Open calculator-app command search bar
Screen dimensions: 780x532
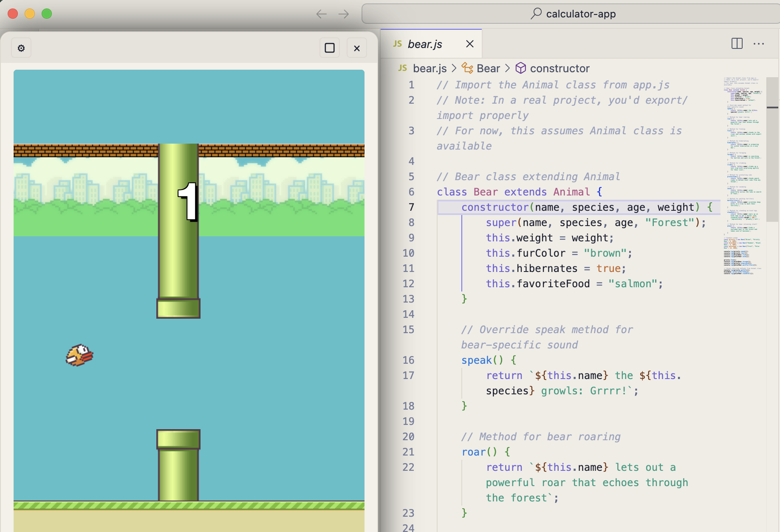[571, 14]
